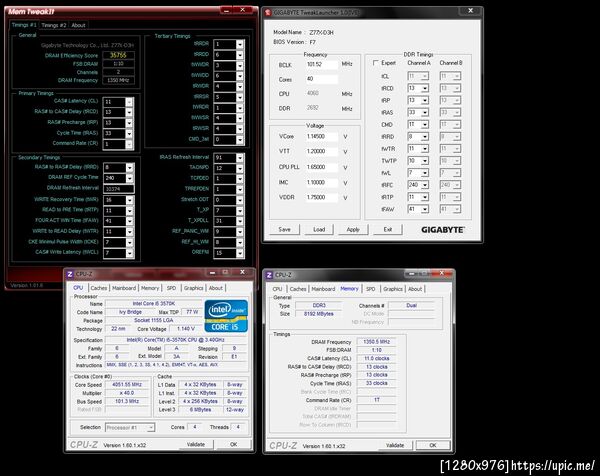Click the VDDR voltage field in TweakLauncher
The image size is (600, 476).
[321, 197]
